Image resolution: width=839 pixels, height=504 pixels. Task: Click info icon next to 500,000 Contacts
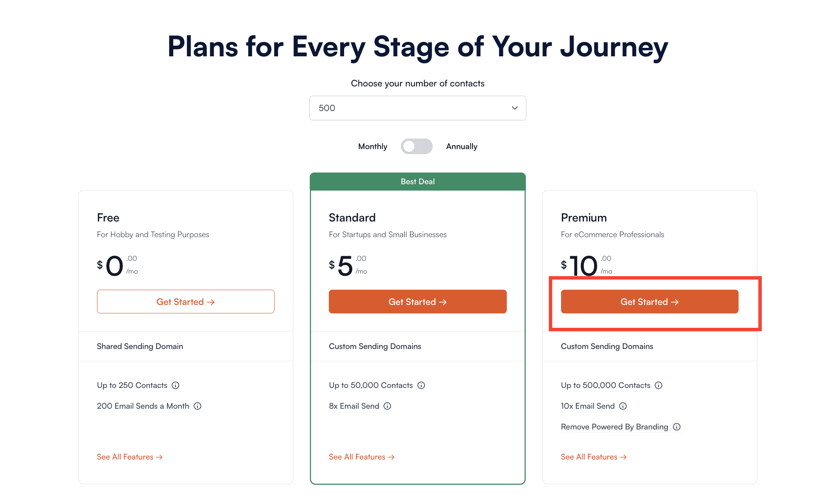[658, 385]
